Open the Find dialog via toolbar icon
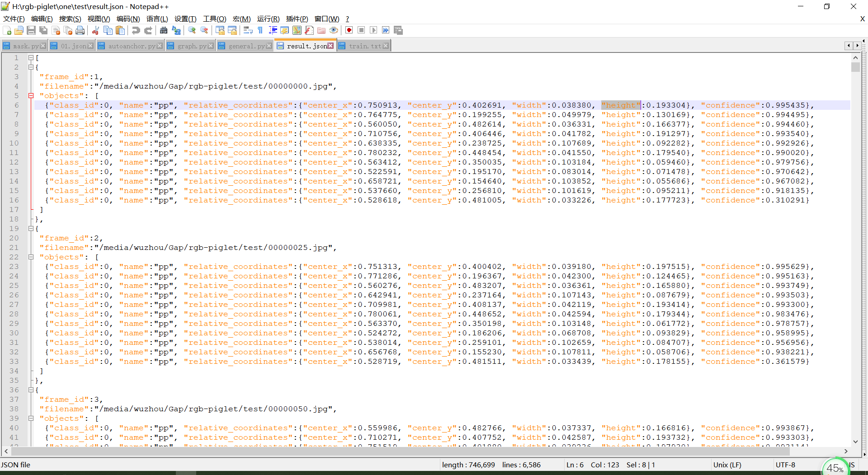The width and height of the screenshot is (868, 475). pos(164,30)
